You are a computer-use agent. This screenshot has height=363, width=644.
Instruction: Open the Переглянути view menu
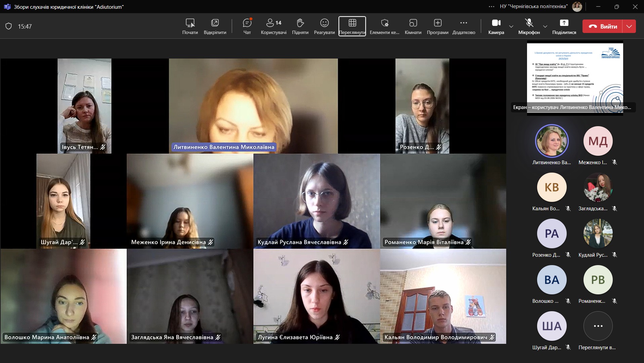pos(352,26)
